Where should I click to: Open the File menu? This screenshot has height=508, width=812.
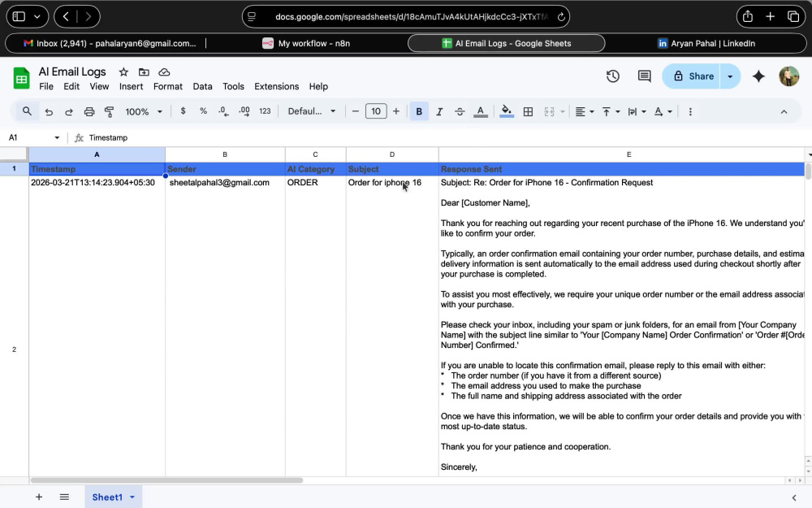[x=46, y=87]
